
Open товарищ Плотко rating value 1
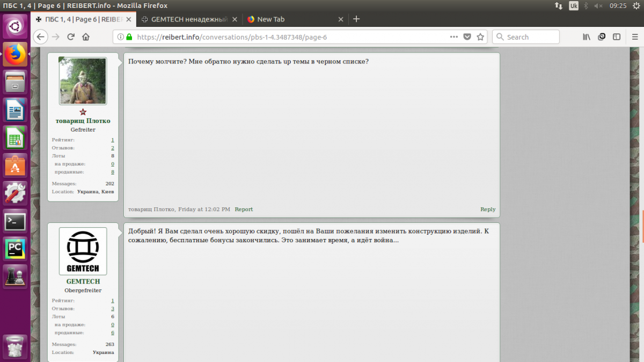point(113,140)
